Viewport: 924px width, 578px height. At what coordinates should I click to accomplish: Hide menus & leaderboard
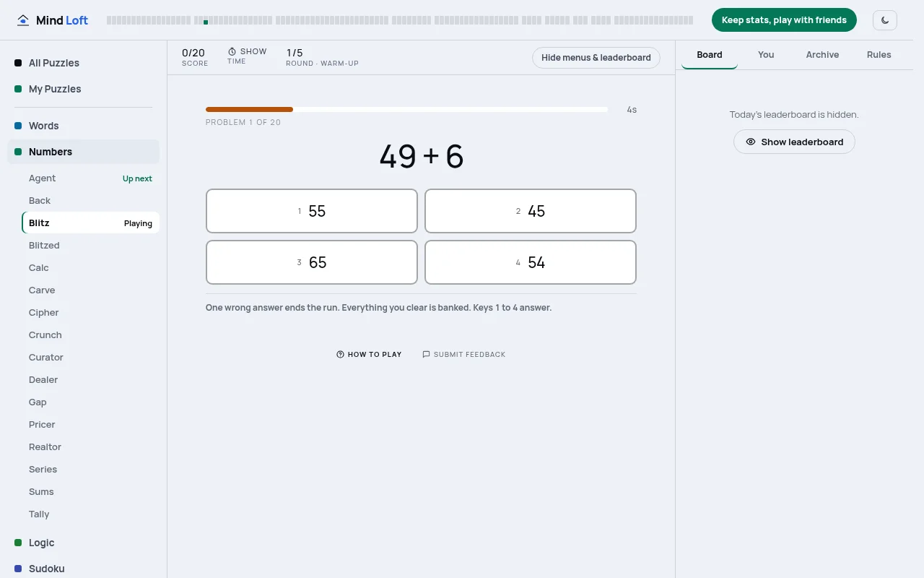point(596,58)
